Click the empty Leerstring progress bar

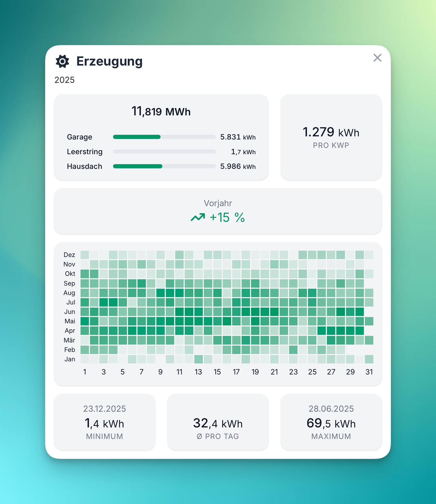[x=164, y=152]
